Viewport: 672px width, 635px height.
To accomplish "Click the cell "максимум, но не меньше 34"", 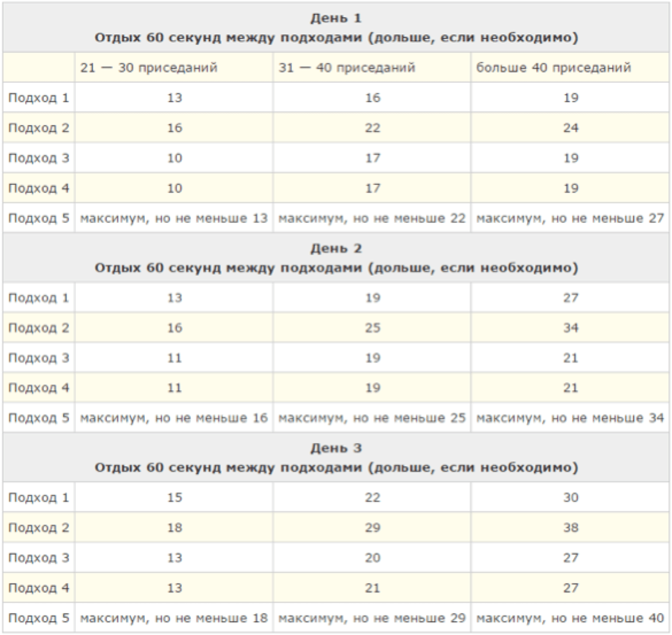I will click(570, 419).
